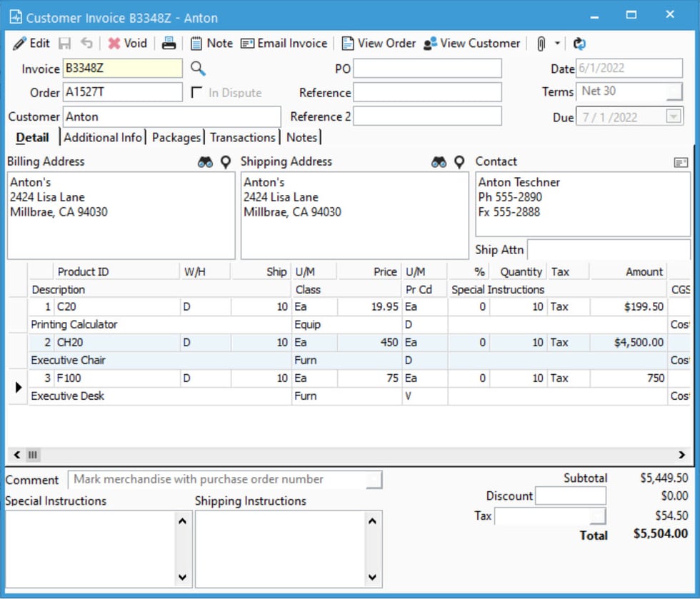Toggle the In Dispute checkbox

pos(197,93)
